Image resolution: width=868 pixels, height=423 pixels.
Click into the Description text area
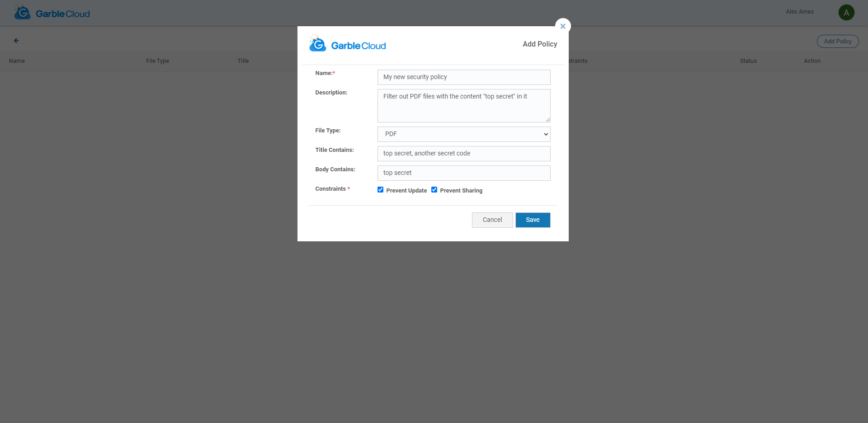tap(464, 106)
